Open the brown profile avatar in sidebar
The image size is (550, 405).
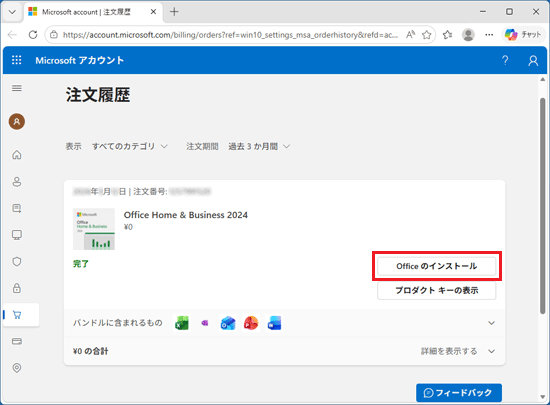point(17,122)
